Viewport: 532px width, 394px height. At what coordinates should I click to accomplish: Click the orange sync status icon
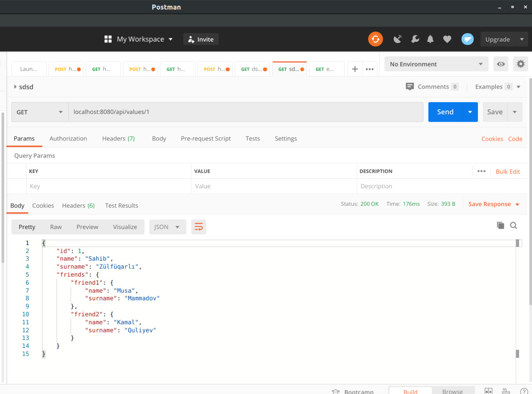375,39
